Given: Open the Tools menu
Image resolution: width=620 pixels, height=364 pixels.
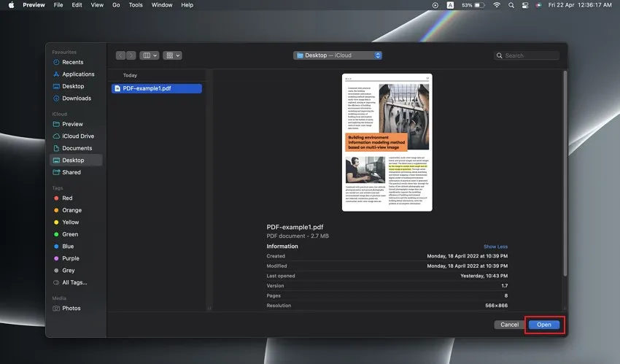Looking at the screenshot, I should coord(136,5).
